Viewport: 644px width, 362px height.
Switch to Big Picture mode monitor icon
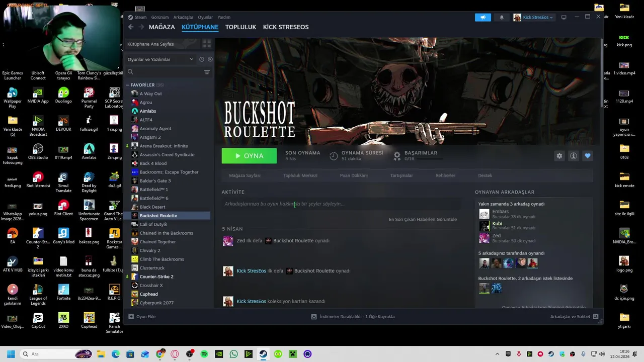pos(563,17)
